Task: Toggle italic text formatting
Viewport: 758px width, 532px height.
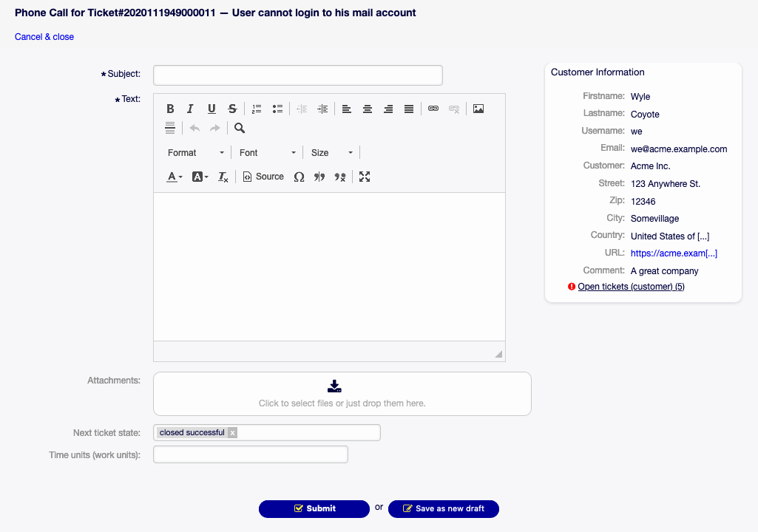Action: pyautogui.click(x=190, y=109)
